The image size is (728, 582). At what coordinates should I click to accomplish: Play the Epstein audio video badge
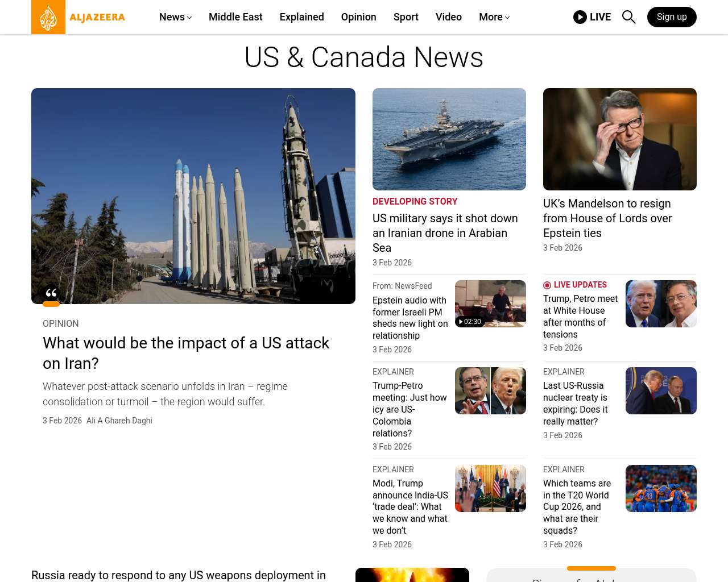(x=470, y=322)
